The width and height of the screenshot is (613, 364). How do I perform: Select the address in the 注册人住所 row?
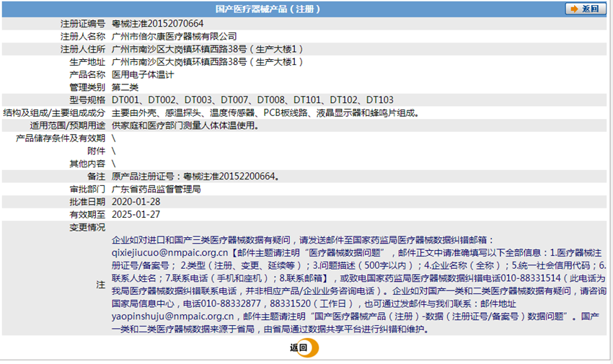click(207, 49)
